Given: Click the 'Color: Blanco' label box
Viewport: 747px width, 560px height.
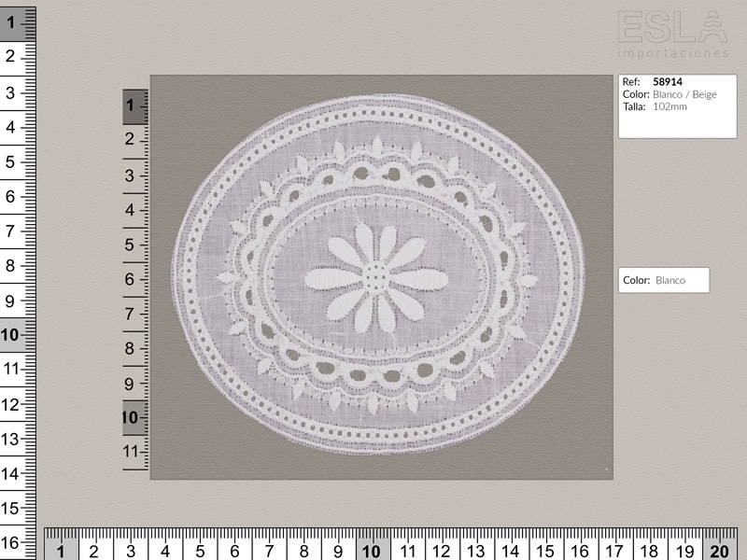Looking at the screenshot, I should coord(664,280).
